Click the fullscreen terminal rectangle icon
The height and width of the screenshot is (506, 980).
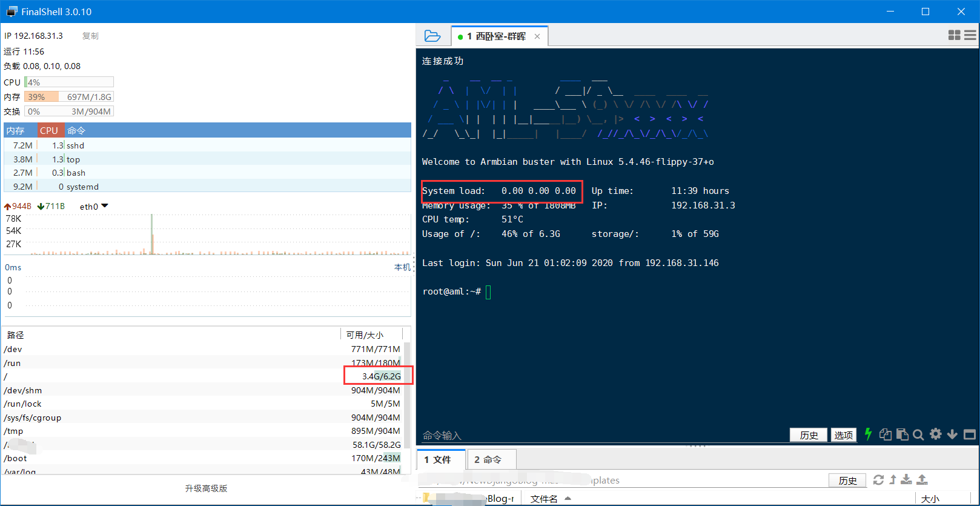970,434
